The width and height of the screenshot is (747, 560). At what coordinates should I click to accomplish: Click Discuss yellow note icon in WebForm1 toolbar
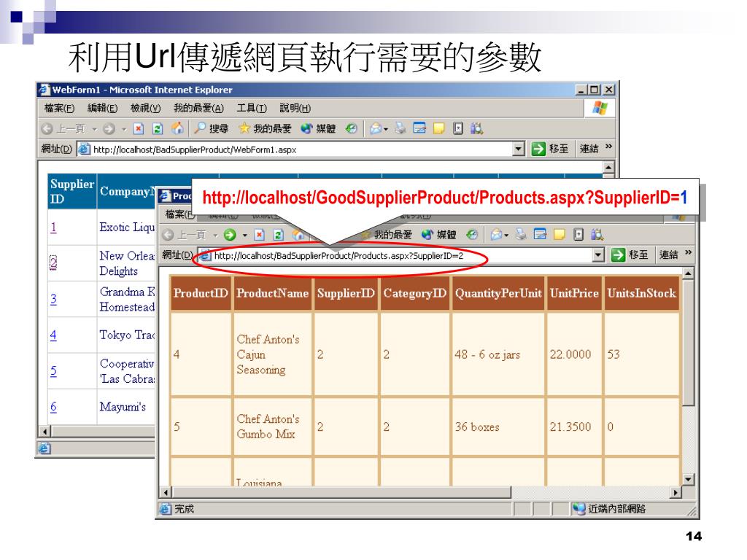438,128
